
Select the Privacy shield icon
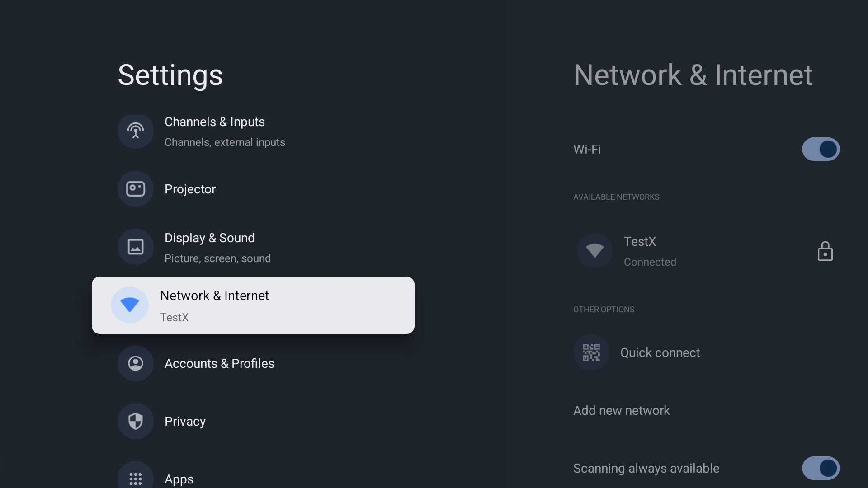pyautogui.click(x=135, y=421)
